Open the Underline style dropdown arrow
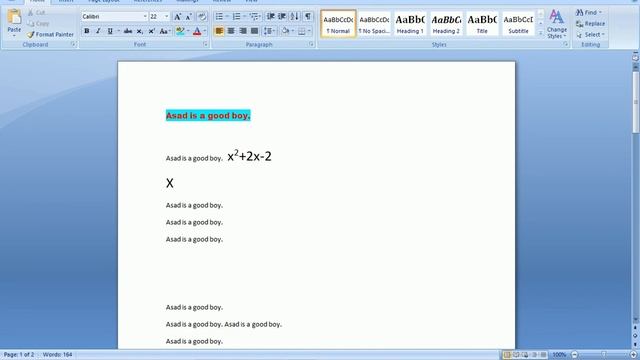 [x=119, y=31]
